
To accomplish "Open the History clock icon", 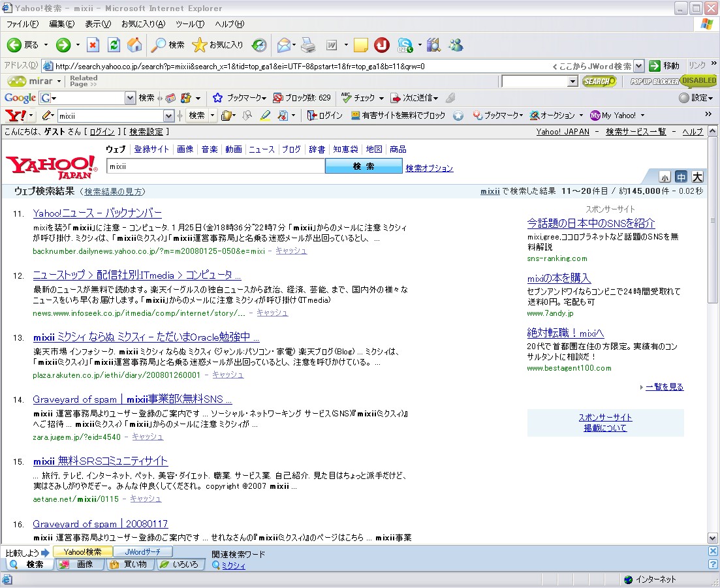I will pos(259,44).
